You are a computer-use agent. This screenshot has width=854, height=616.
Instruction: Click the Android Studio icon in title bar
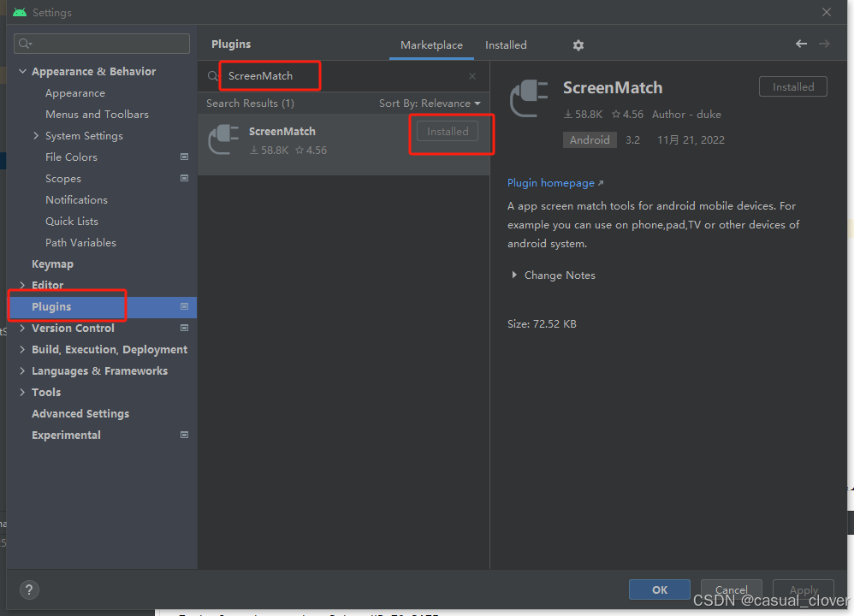pyautogui.click(x=20, y=12)
